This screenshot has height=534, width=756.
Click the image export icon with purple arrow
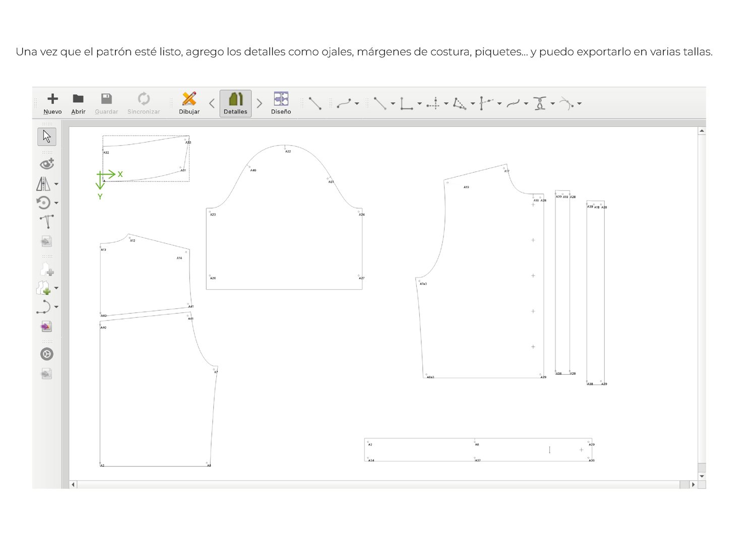click(x=46, y=326)
